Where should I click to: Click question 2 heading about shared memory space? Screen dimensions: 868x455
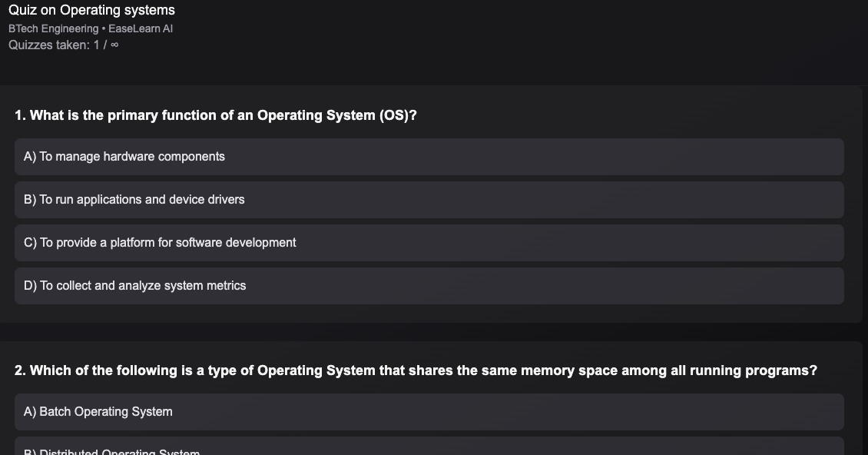[416, 370]
